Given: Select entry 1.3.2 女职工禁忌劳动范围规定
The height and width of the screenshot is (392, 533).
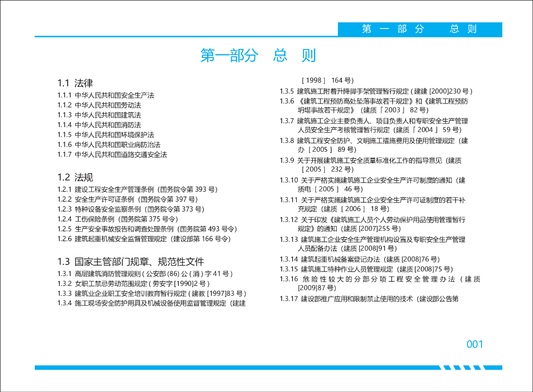Looking at the screenshot, I should click(x=133, y=284).
